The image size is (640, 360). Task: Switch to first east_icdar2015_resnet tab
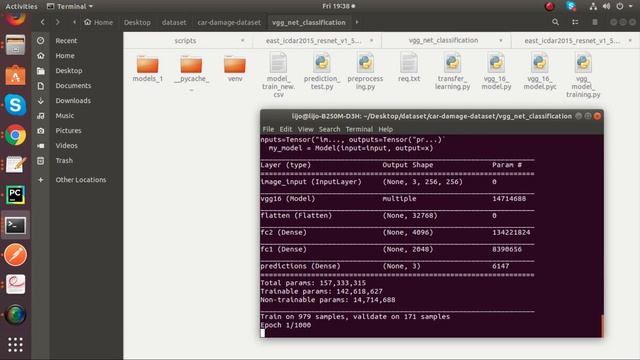[x=313, y=40]
